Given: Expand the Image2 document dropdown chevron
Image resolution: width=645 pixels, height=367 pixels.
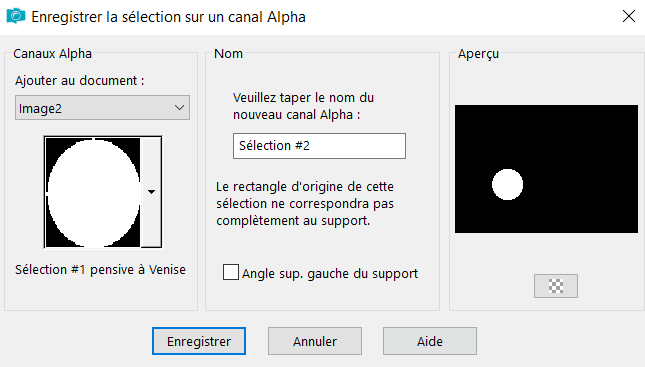Looking at the screenshot, I should tap(179, 108).
